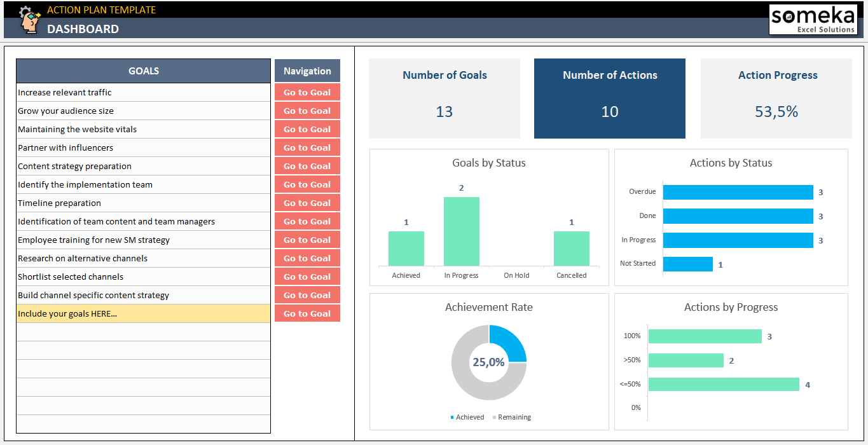Click the Someka Excel Solutions logo
868x445 pixels.
coord(813,20)
